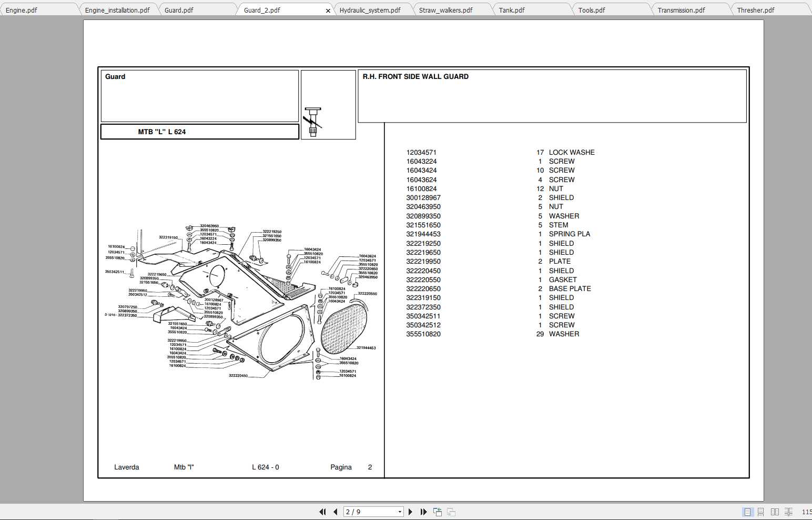The width and height of the screenshot is (812, 520).
Task: Enable continuous scrolling page layout
Action: [x=761, y=512]
